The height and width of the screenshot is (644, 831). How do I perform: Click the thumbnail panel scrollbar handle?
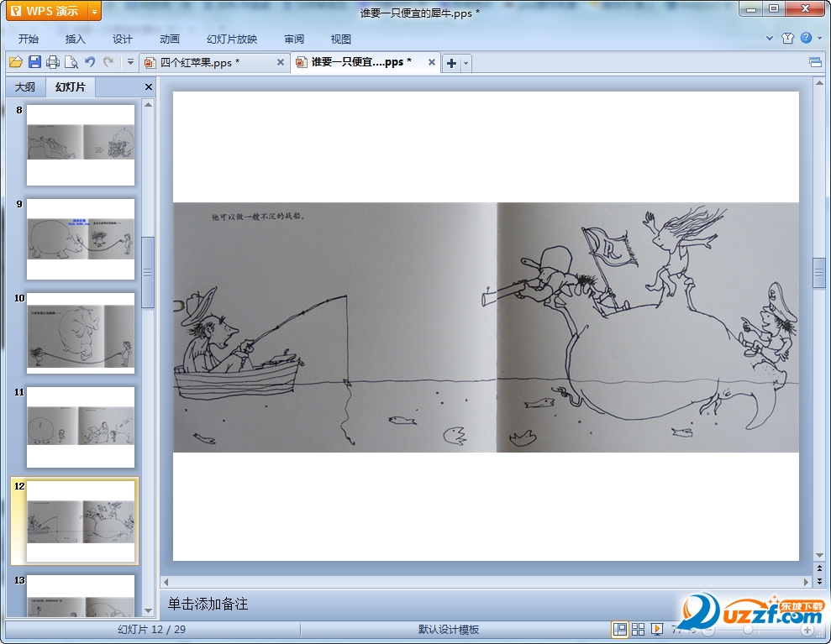tap(149, 272)
